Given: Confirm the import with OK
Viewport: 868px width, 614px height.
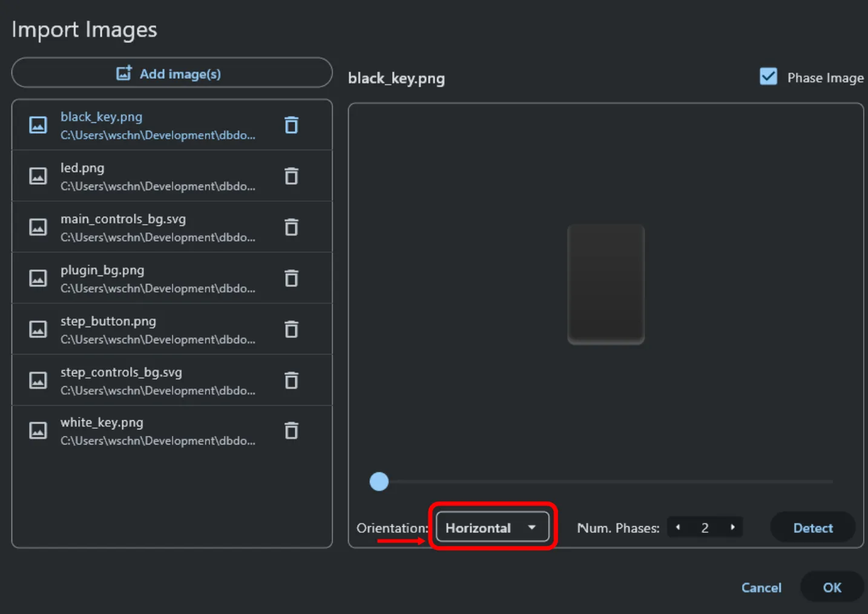Looking at the screenshot, I should tap(832, 587).
